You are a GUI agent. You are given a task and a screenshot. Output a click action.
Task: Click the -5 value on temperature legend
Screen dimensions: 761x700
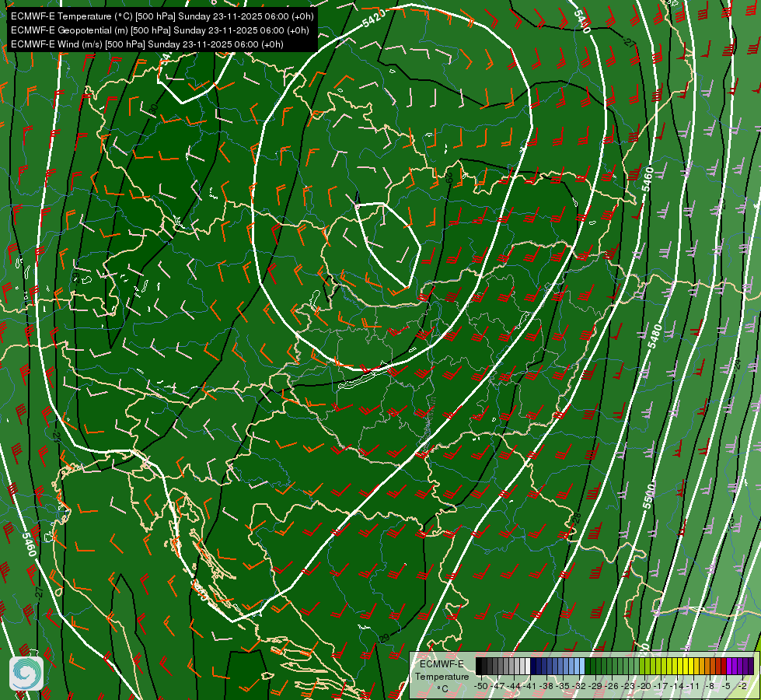(x=727, y=686)
